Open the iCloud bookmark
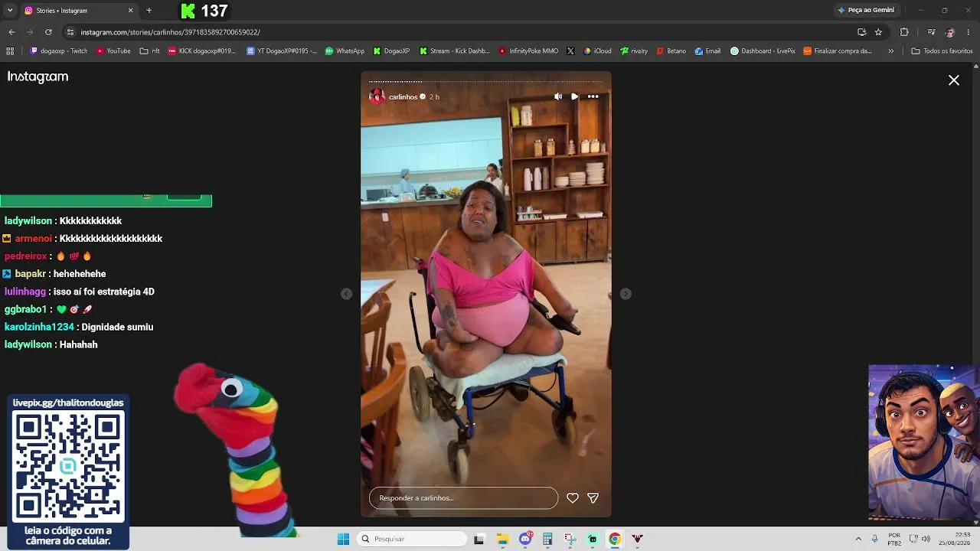 [596, 51]
